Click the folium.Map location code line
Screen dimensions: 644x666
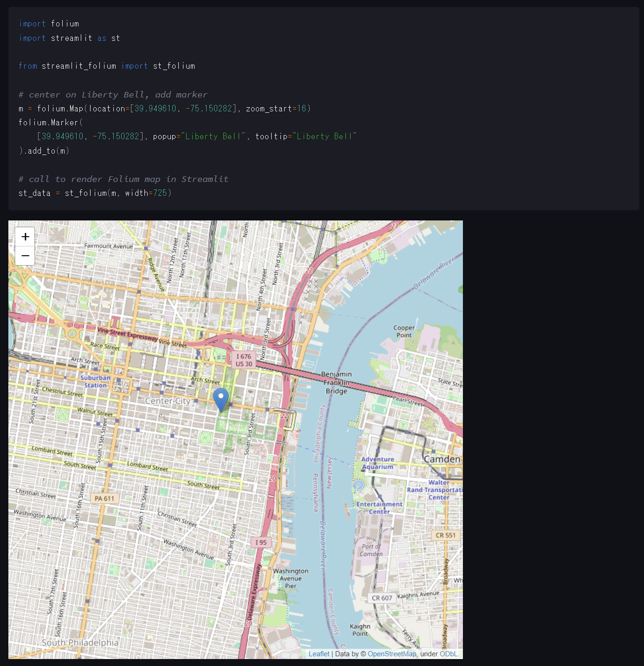click(165, 109)
